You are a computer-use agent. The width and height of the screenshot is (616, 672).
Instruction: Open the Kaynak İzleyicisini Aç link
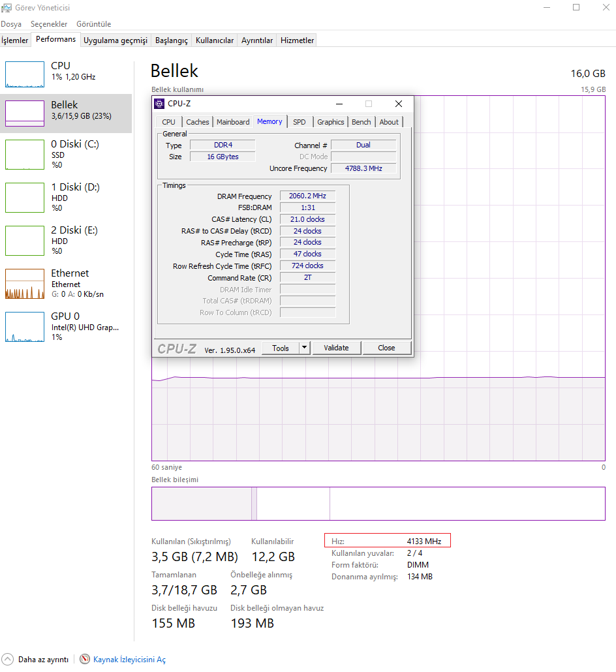click(x=129, y=660)
